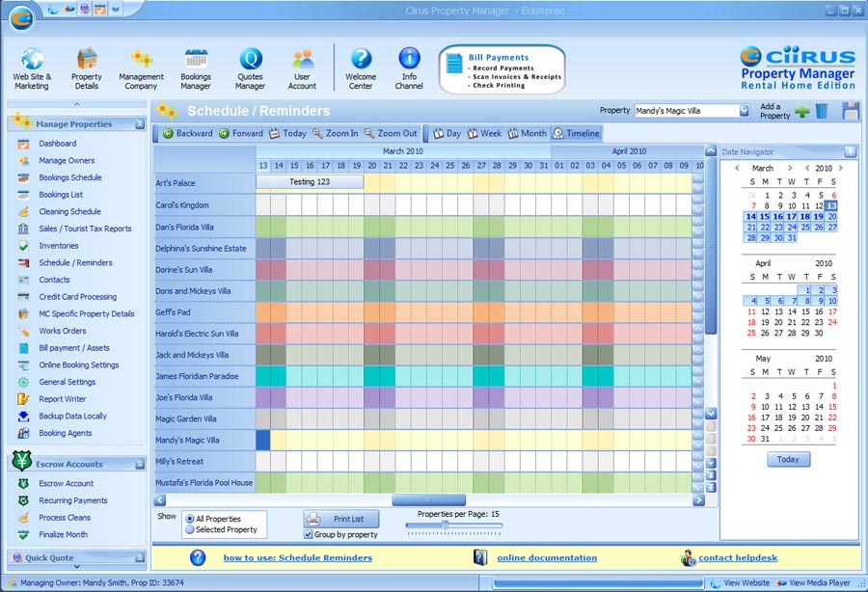Open Welcome Center question mark icon

[x=361, y=58]
